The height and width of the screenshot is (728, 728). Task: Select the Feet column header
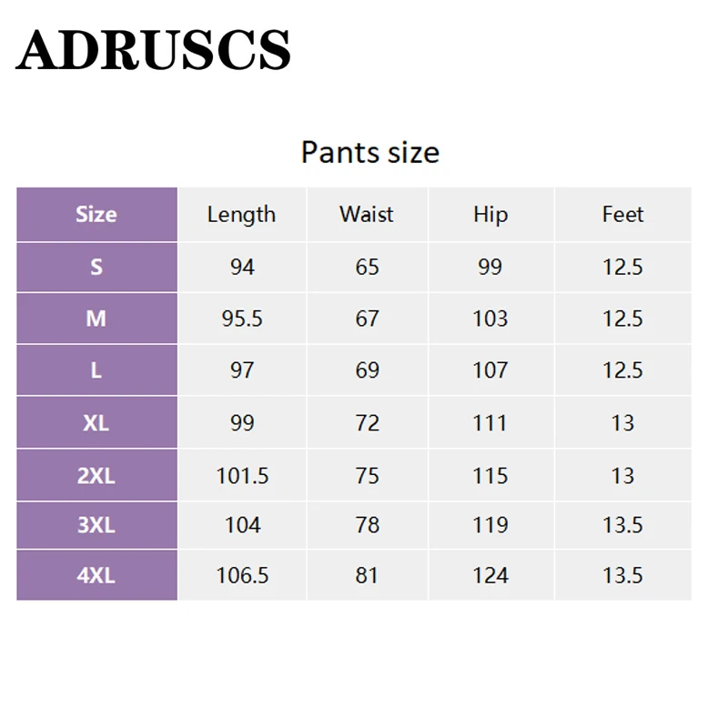622,215
